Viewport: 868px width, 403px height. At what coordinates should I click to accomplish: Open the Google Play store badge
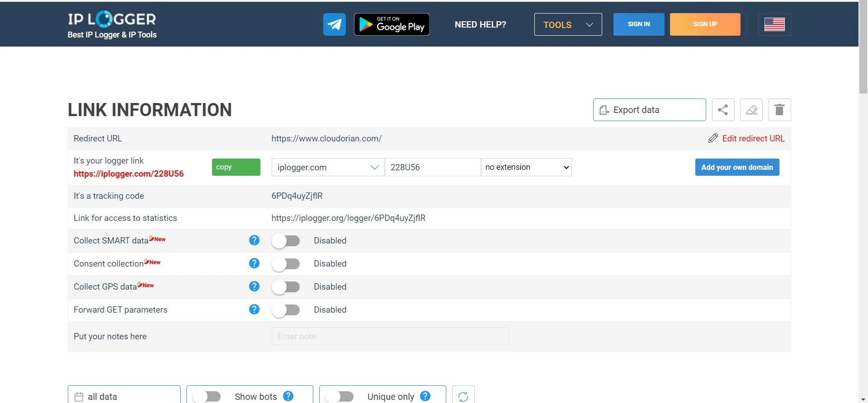pyautogui.click(x=392, y=24)
